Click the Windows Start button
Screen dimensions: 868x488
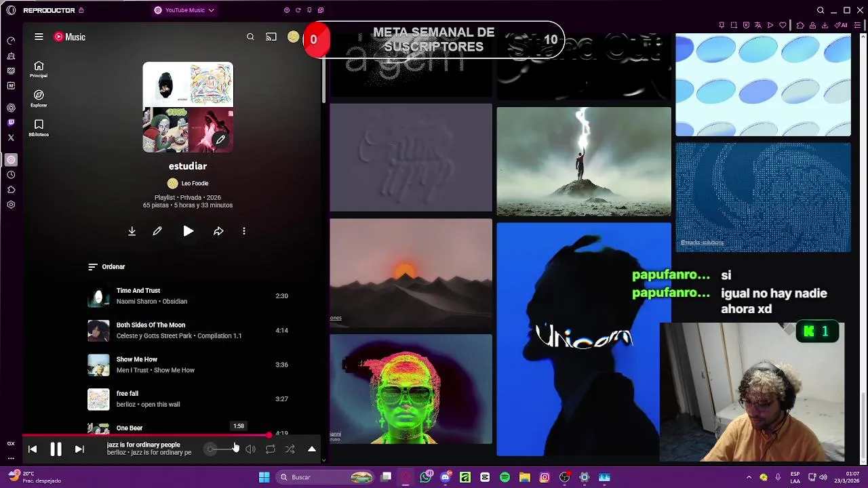(264, 477)
